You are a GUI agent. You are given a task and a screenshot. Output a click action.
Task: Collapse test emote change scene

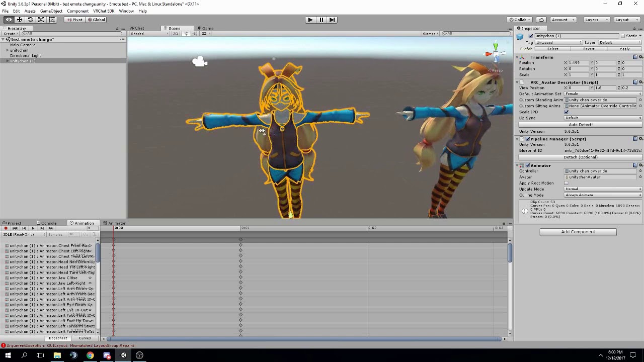[x=3, y=39]
